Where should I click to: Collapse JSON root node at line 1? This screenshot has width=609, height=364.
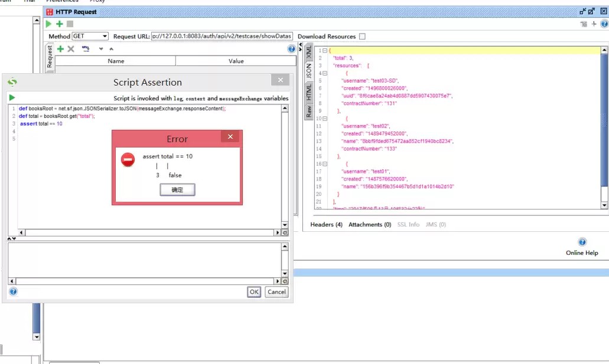(x=325, y=51)
